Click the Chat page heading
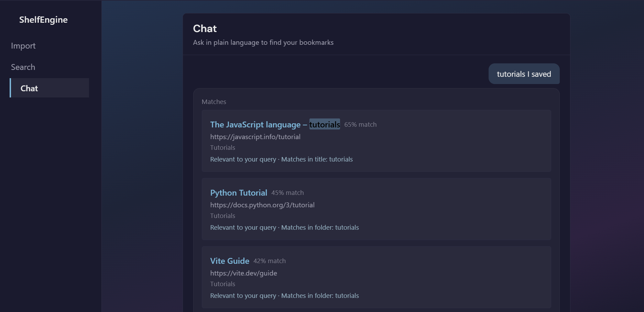Screen dimensions: 644x312 pyautogui.click(x=205, y=29)
